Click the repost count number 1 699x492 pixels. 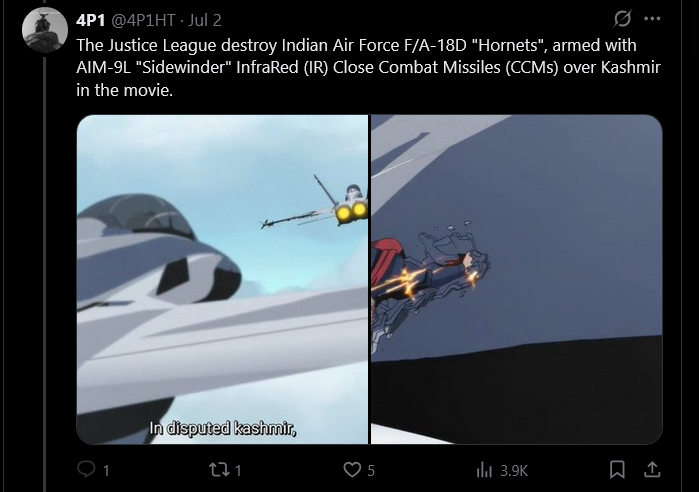pyautogui.click(x=238, y=471)
